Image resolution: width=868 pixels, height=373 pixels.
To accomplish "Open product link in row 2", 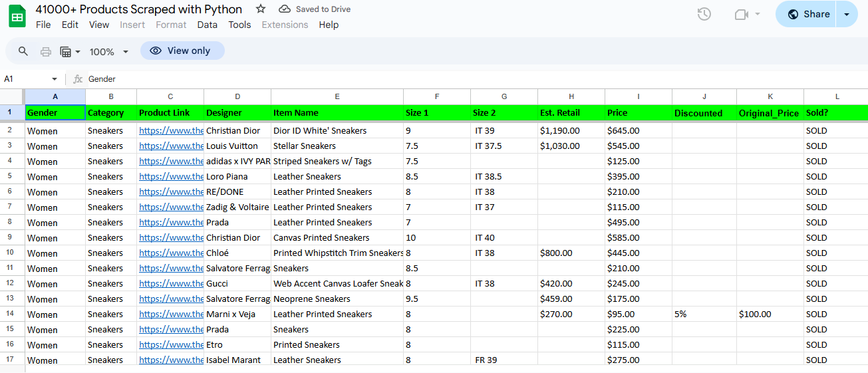I will click(x=171, y=130).
